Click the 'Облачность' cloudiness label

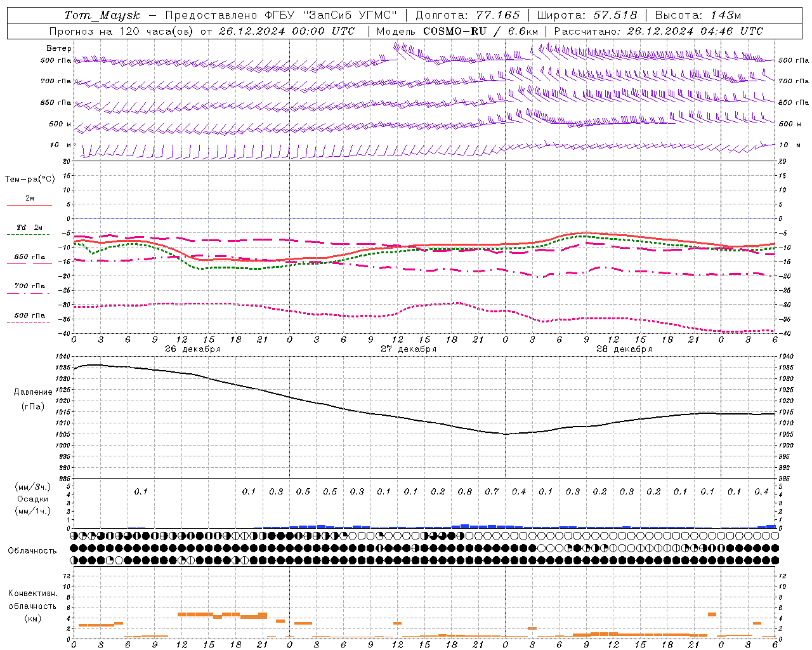tap(32, 551)
